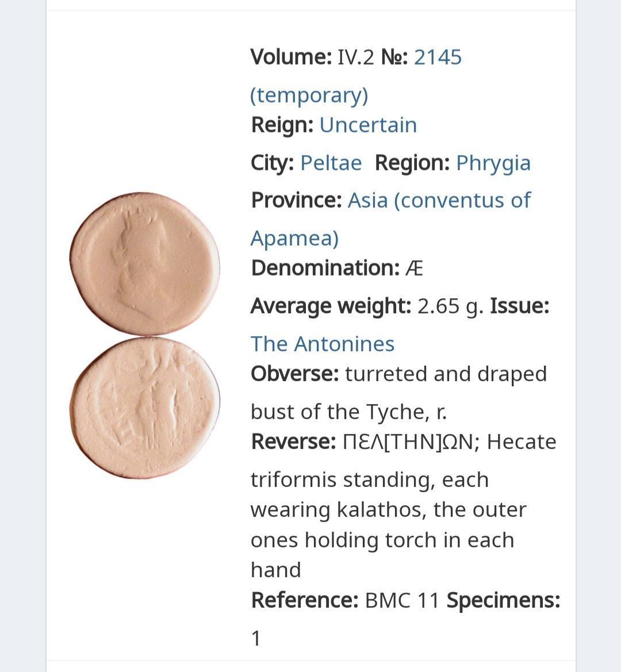
Task: View the reverse Hecate coin image
Action: (144, 408)
